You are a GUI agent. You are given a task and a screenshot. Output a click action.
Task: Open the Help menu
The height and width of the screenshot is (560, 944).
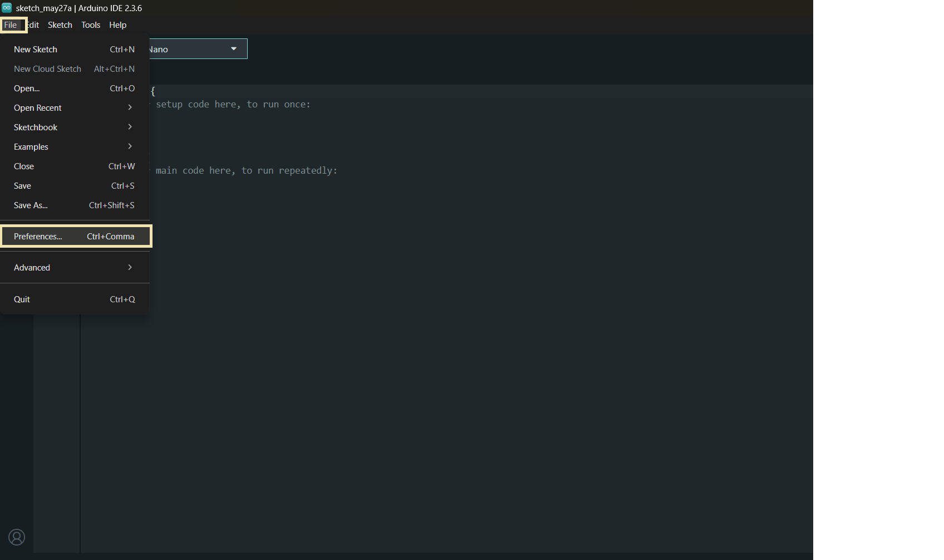[117, 25]
